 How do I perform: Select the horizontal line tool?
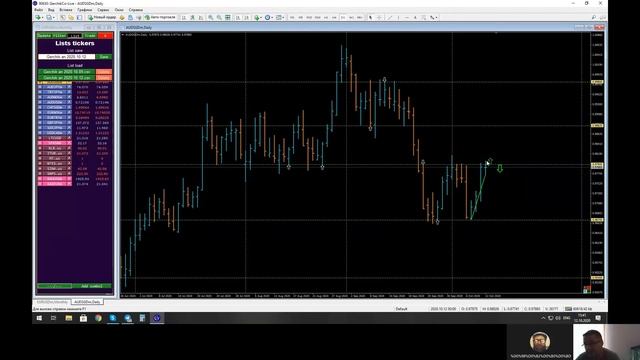[x=407, y=18]
